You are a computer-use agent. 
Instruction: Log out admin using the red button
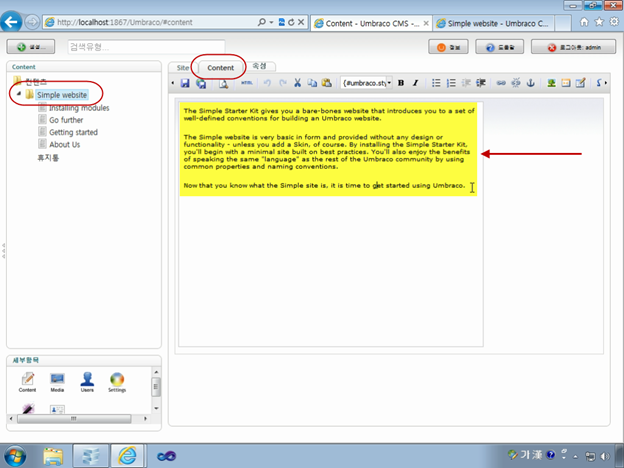point(573,47)
